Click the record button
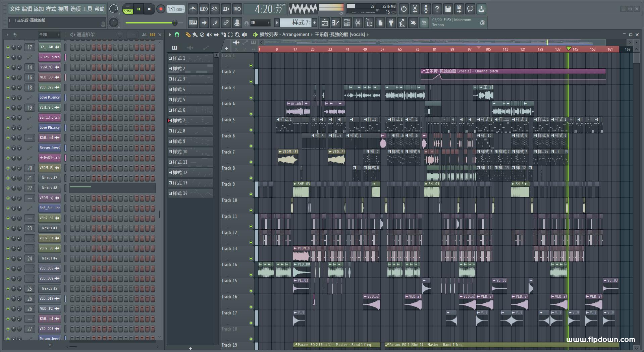 (x=161, y=9)
